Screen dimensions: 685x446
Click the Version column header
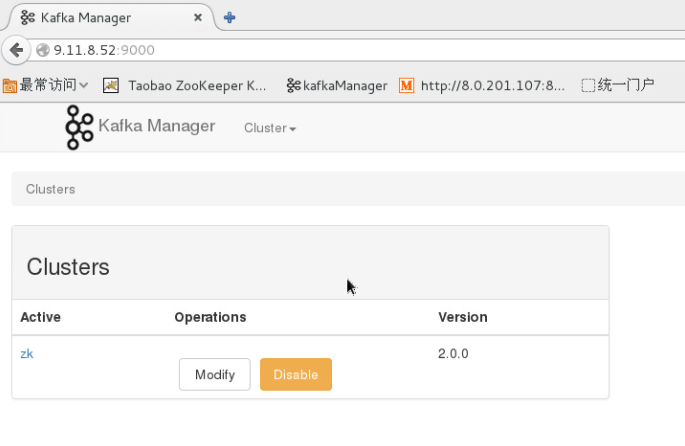click(463, 317)
